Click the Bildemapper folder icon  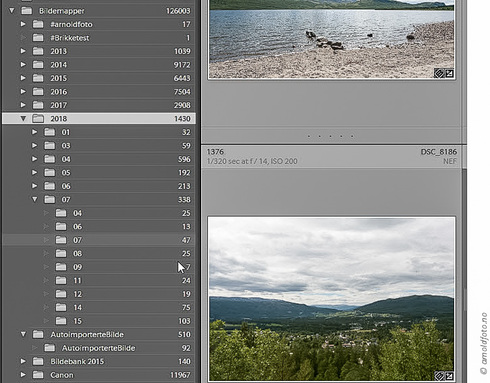[27, 11]
